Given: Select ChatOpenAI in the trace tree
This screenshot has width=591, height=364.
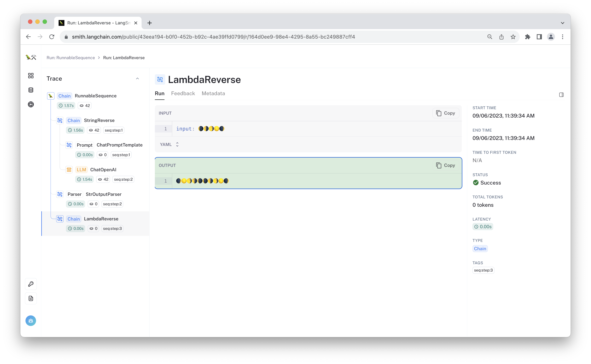Looking at the screenshot, I should [x=103, y=170].
